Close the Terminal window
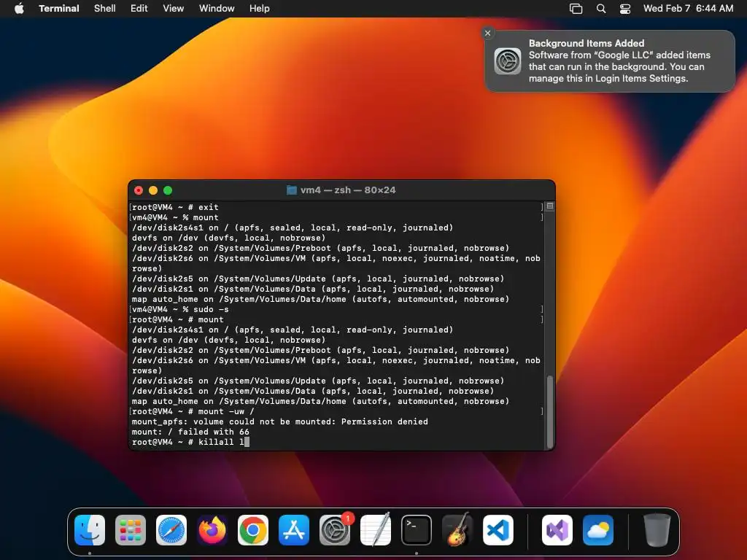 [x=139, y=190]
